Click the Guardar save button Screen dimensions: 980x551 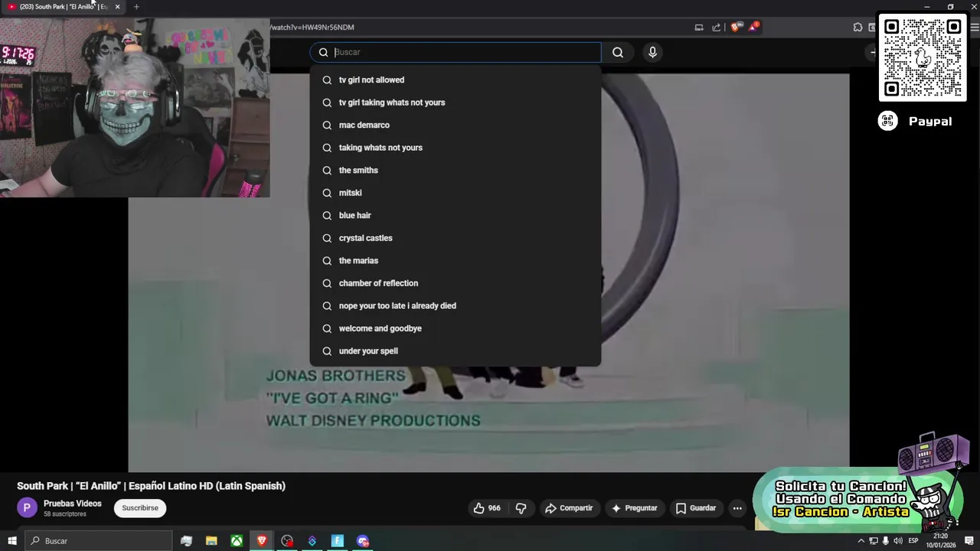[x=696, y=508]
